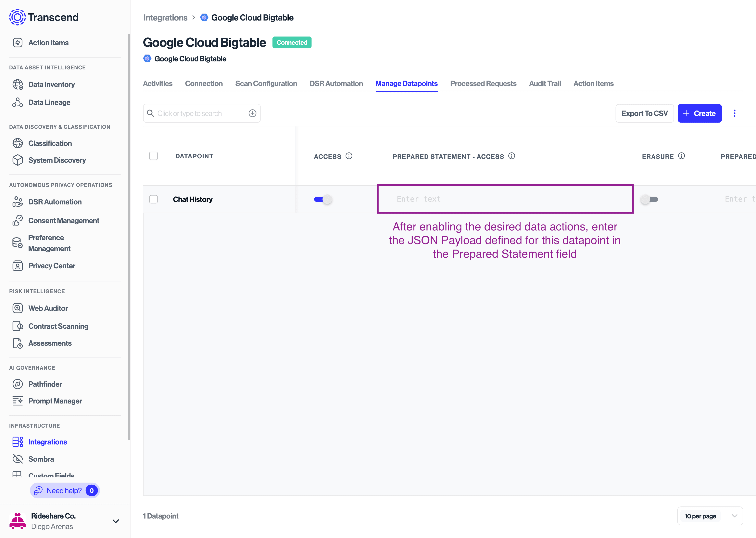Disable Access toggle for Chat History
Screen dimensions: 756x538
[x=323, y=199]
